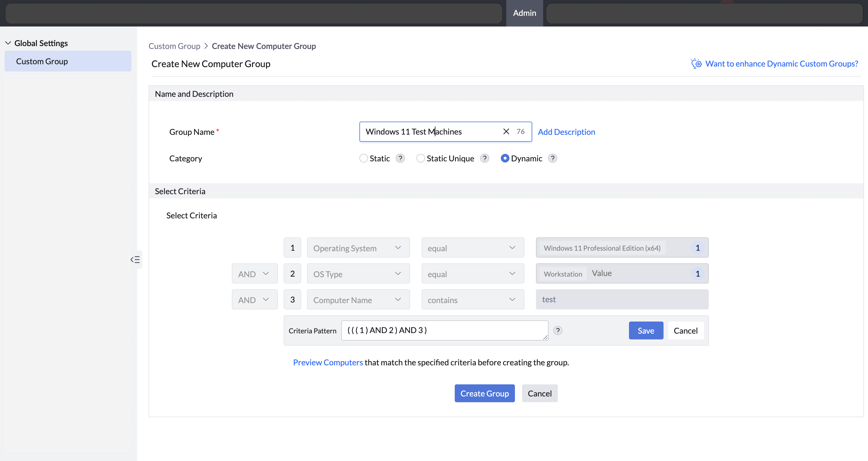Viewport: 868px width, 461px height.
Task: Click the Dynamic Custom Groups enhancement icon
Action: [696, 64]
